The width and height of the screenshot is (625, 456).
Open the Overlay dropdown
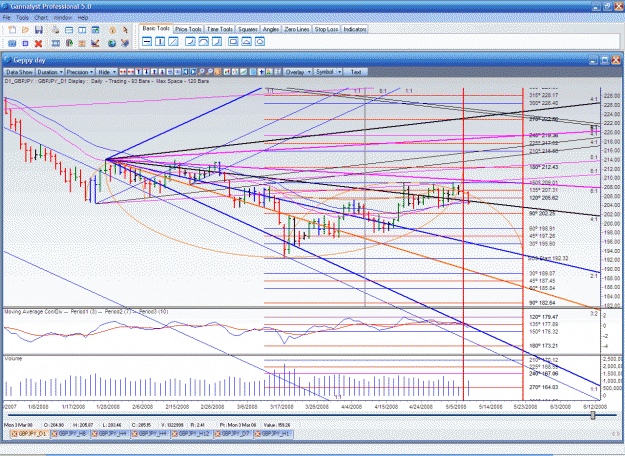[298, 72]
